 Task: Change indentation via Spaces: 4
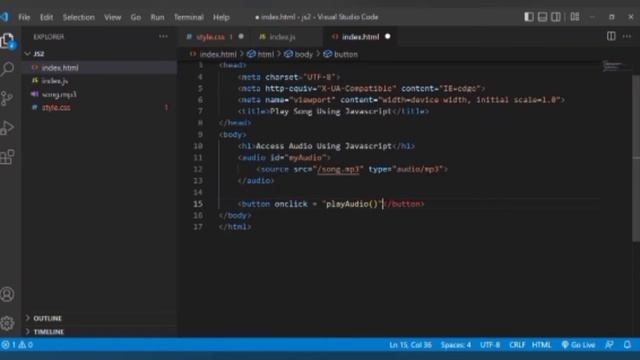click(456, 345)
